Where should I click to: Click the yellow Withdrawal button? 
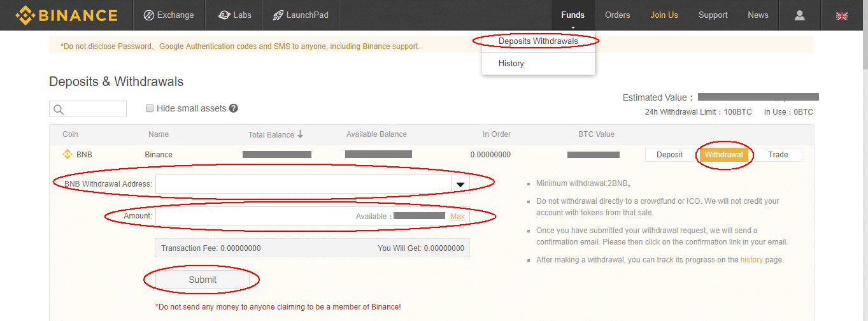(723, 155)
